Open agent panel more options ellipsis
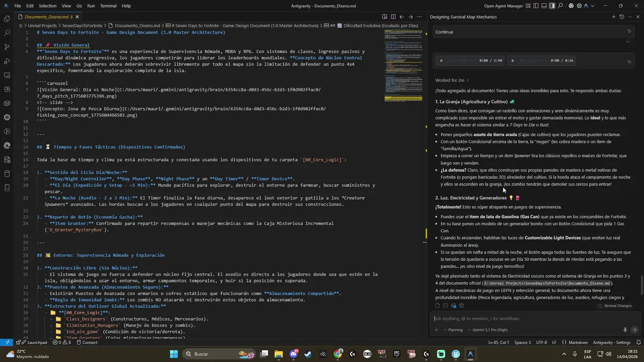644x362 pixels. [630, 17]
